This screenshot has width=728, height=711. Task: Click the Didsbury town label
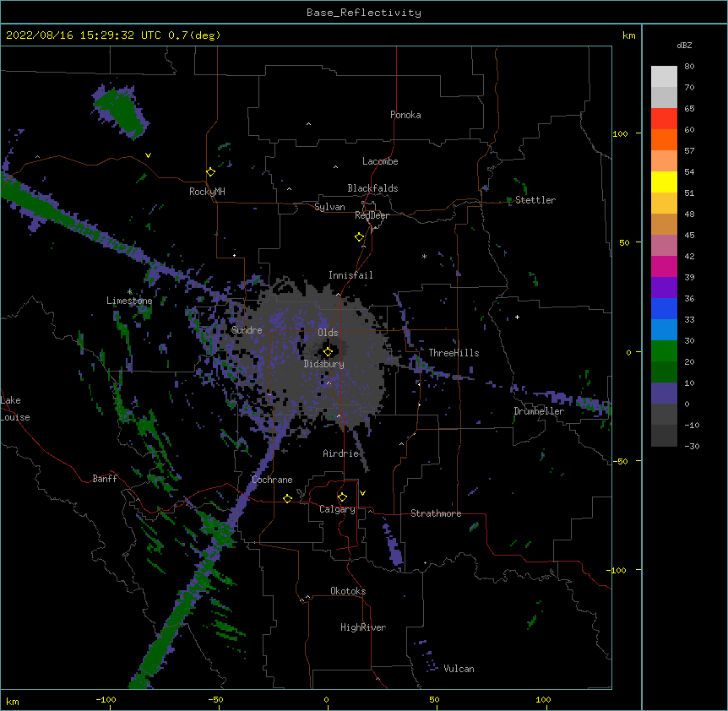(323, 364)
